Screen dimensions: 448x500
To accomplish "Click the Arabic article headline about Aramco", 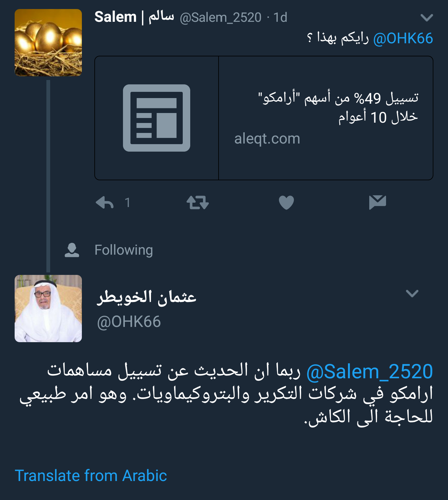I will [338, 108].
